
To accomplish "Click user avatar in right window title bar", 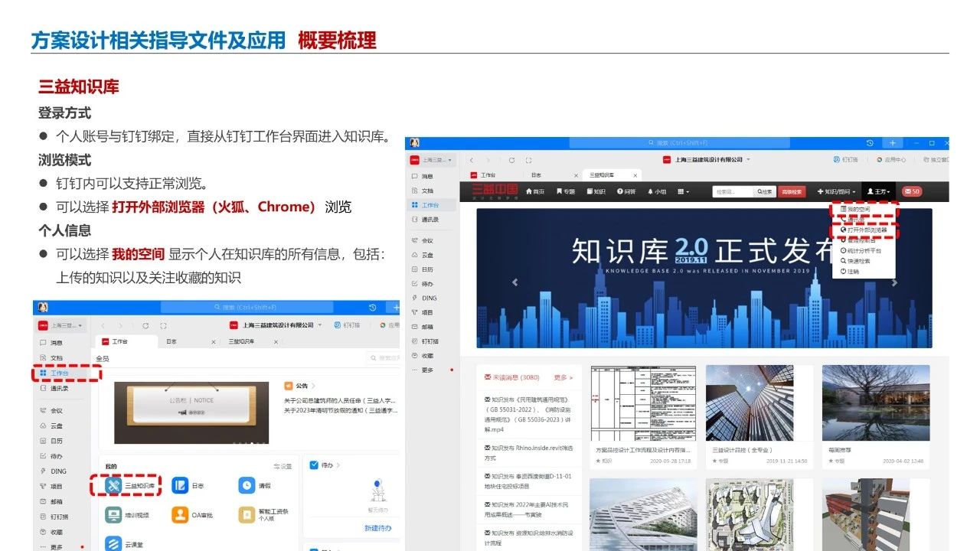I will [x=414, y=143].
